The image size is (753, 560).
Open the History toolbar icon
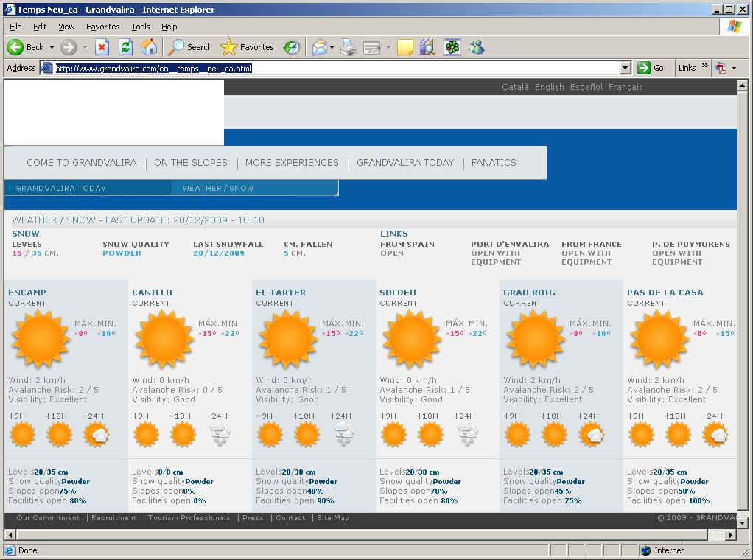[x=292, y=47]
